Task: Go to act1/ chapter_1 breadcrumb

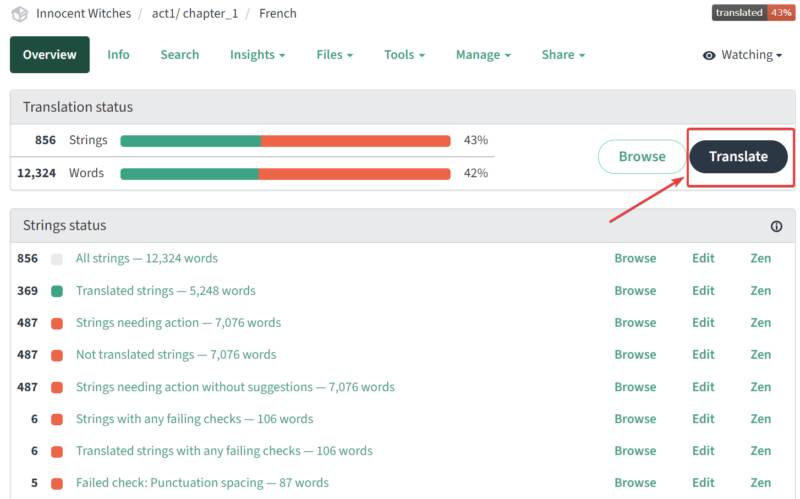Action: pos(194,14)
